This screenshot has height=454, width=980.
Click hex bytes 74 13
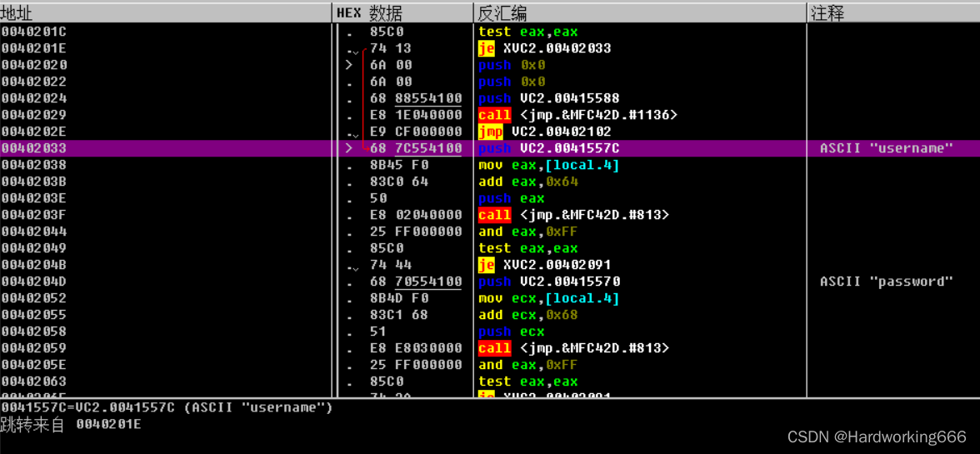tap(391, 48)
